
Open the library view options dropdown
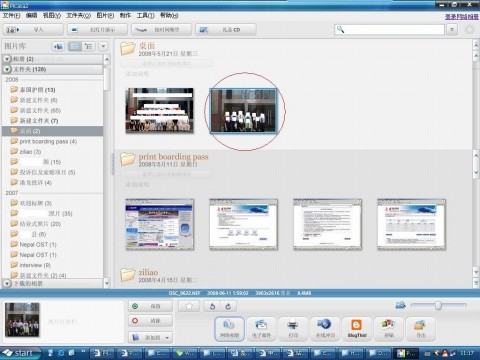click(x=103, y=46)
